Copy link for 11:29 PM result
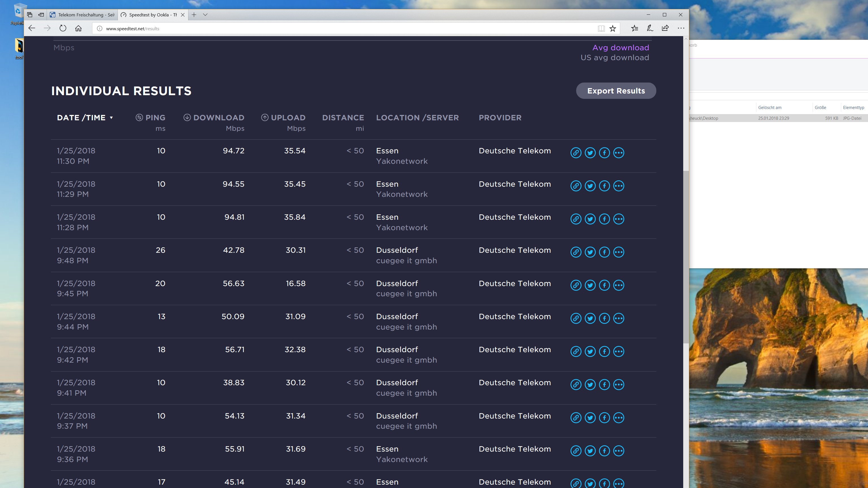 click(576, 186)
